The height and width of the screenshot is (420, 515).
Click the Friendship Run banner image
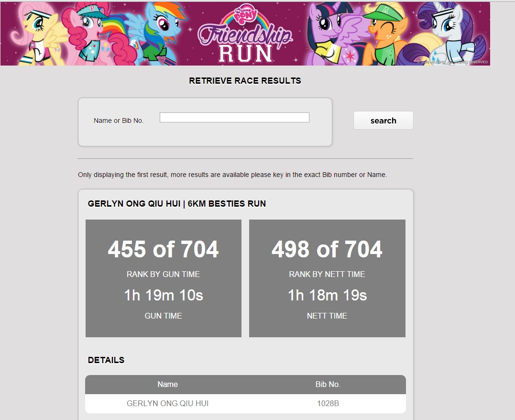(x=245, y=33)
